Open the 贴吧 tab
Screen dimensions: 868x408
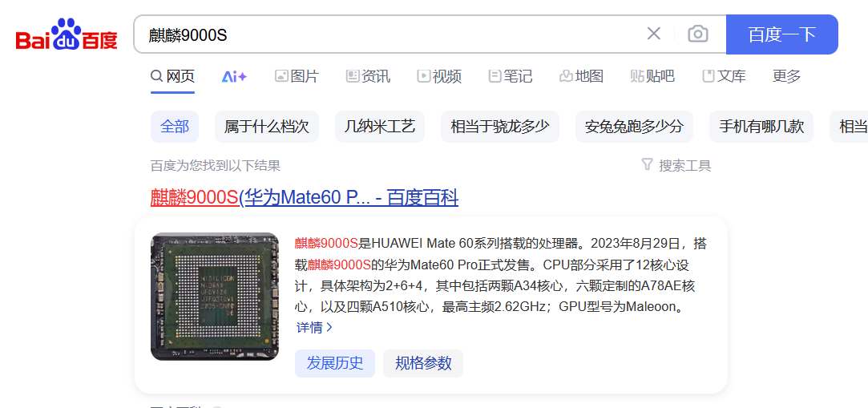coord(652,76)
